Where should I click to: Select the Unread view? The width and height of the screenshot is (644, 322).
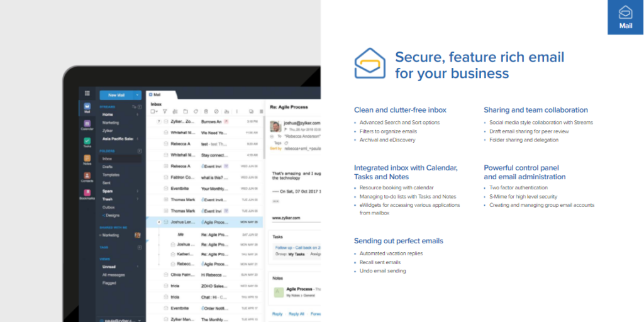(x=109, y=267)
